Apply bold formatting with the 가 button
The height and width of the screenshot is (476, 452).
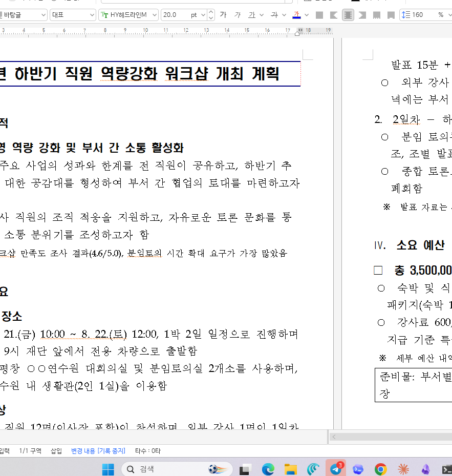pos(223,14)
